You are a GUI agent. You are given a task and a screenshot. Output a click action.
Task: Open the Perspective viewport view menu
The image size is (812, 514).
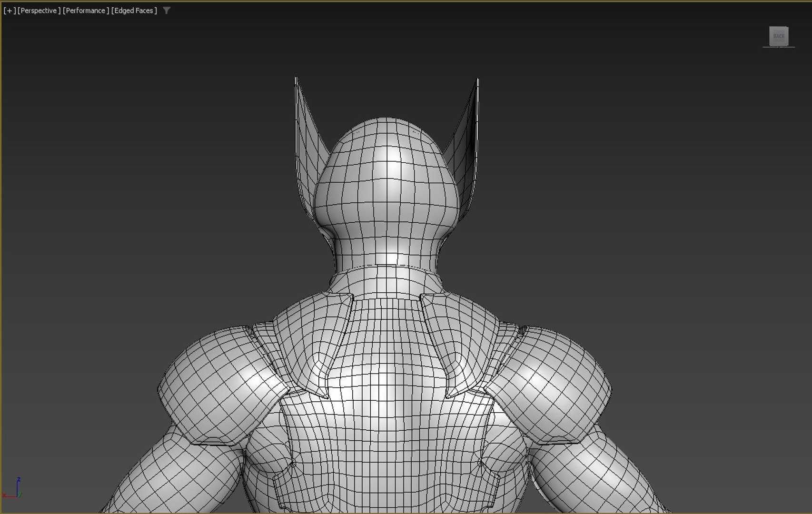point(39,10)
